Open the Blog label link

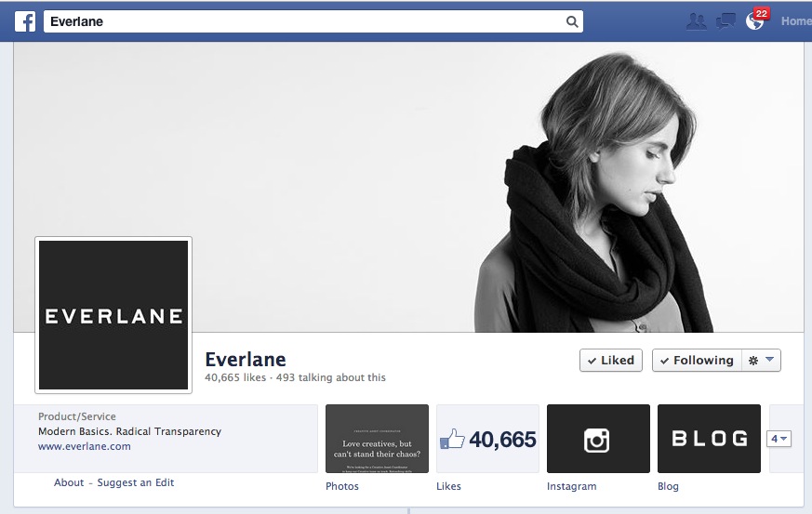668,486
